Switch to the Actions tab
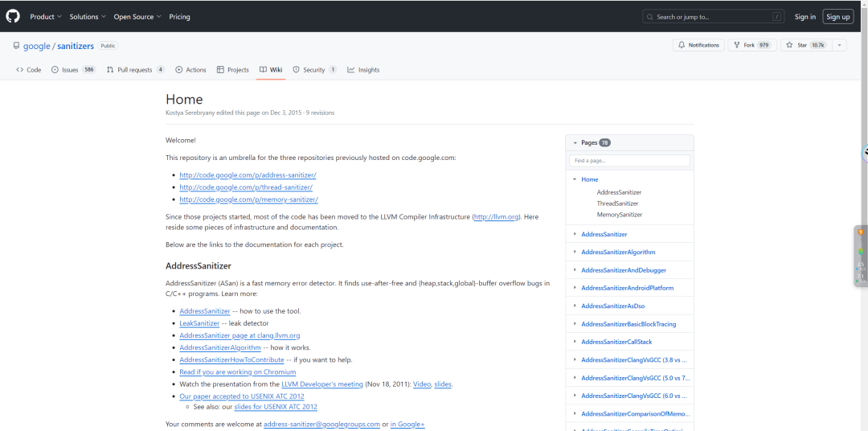The height and width of the screenshot is (431, 868). point(190,70)
